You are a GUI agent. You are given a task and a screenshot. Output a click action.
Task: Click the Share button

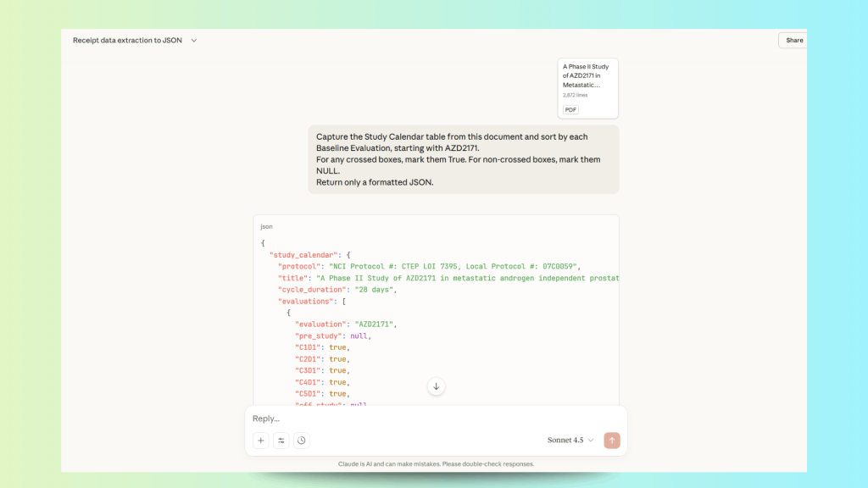(793, 41)
